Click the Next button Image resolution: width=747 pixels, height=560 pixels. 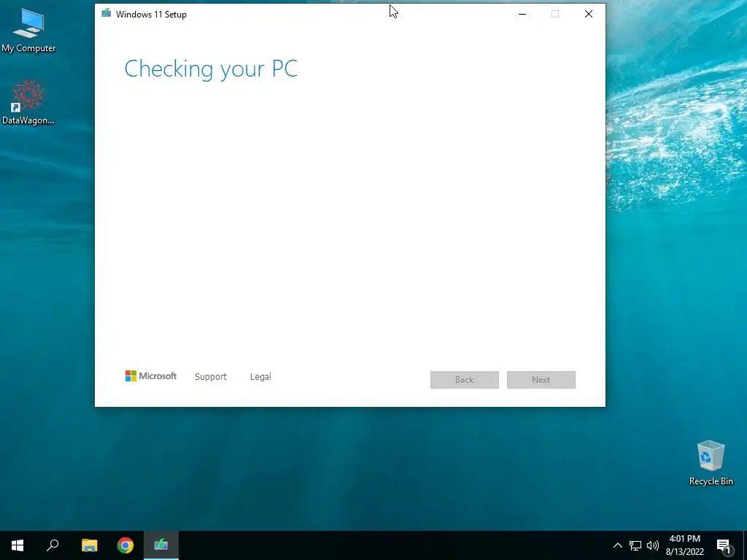(x=541, y=379)
